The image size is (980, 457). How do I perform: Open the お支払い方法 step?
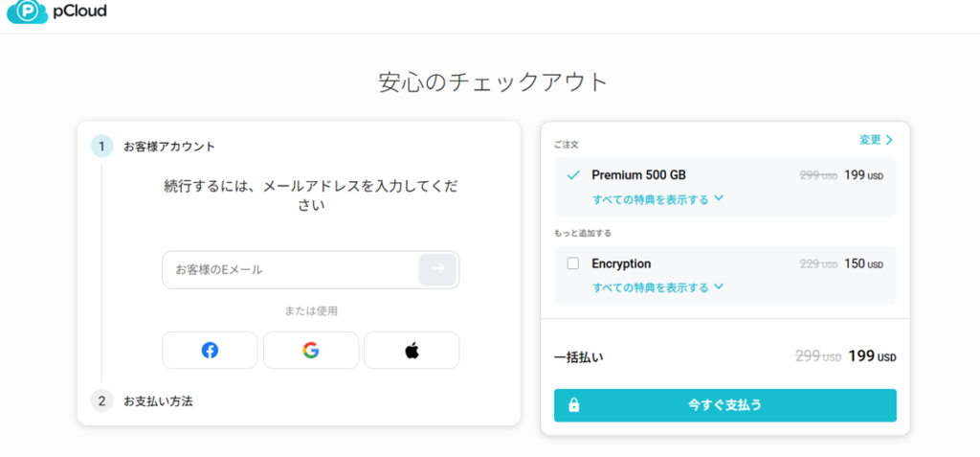tap(158, 401)
